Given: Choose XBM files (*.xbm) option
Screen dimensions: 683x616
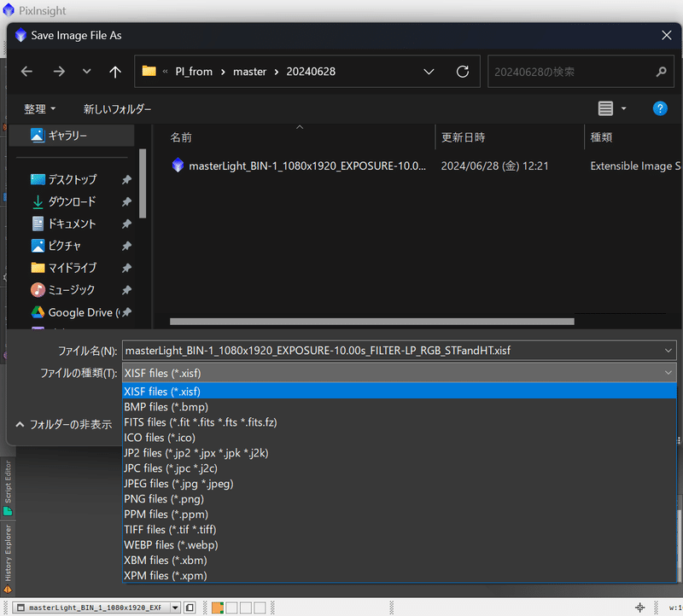Looking at the screenshot, I should [x=400, y=561].
